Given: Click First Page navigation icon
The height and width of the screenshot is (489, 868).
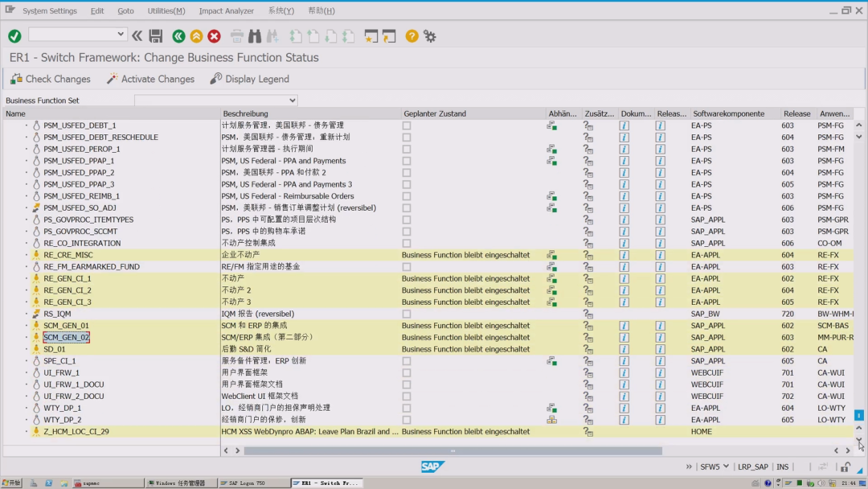Looking at the screenshot, I should point(295,36).
